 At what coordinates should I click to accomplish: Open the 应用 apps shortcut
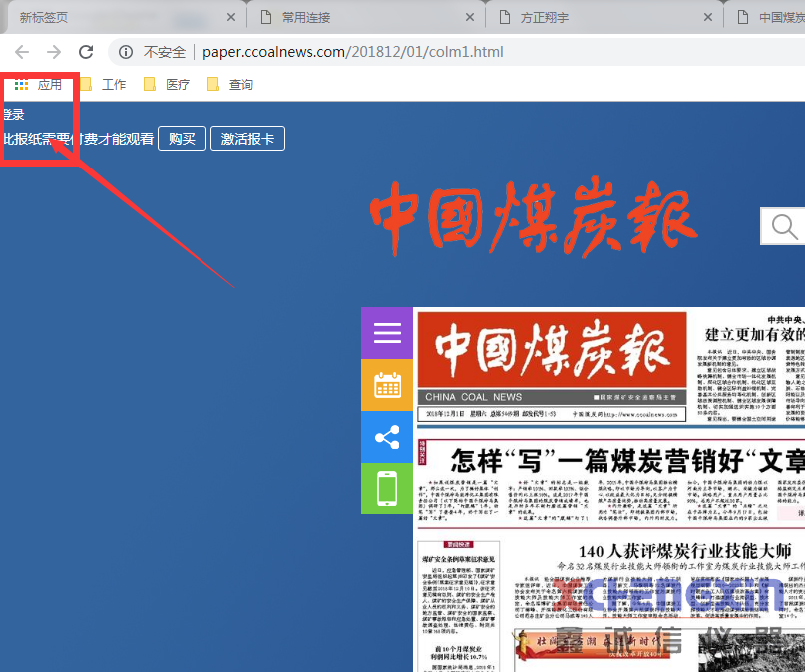38,84
